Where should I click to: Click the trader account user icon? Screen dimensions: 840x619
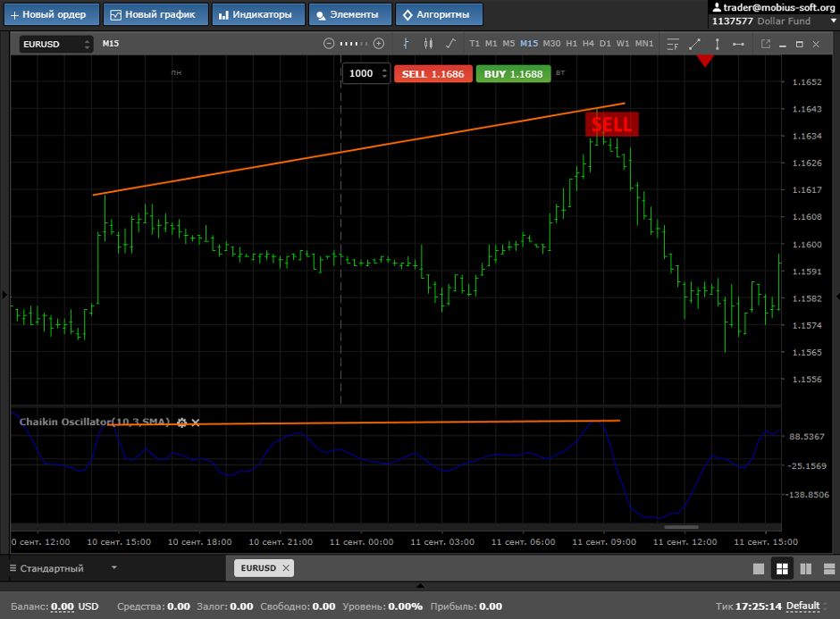[717, 7]
